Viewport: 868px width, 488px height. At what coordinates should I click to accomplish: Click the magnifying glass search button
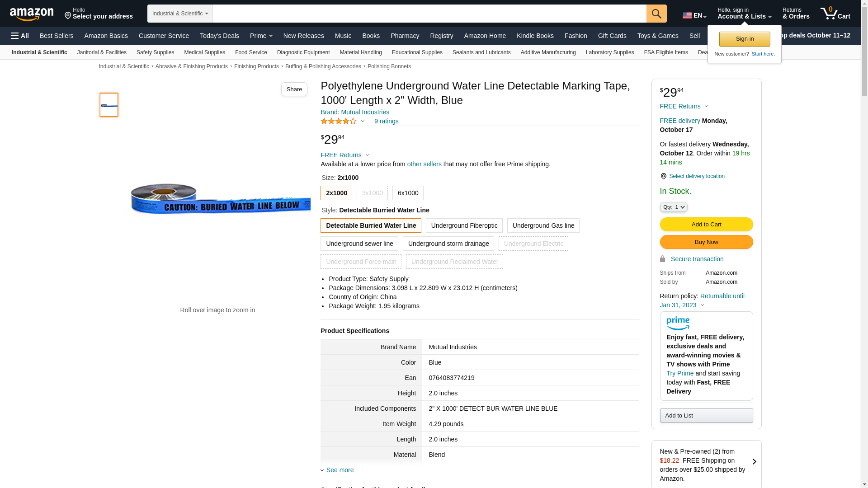(656, 14)
